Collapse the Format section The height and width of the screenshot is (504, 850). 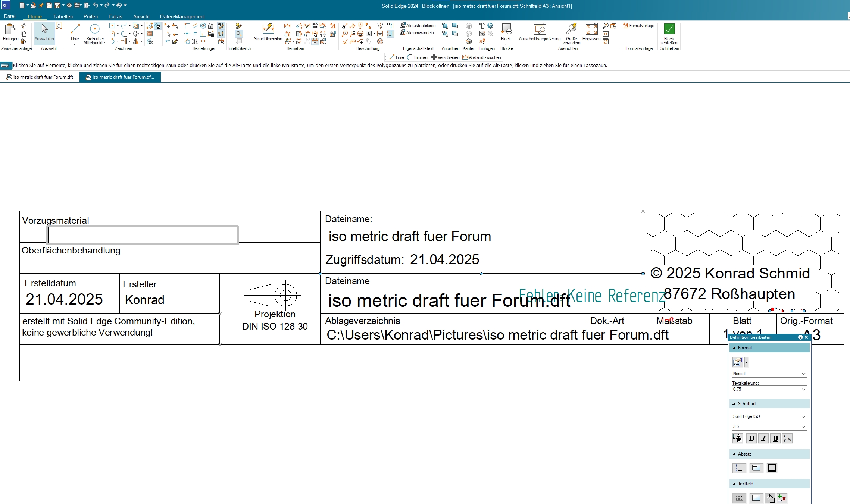point(769,348)
